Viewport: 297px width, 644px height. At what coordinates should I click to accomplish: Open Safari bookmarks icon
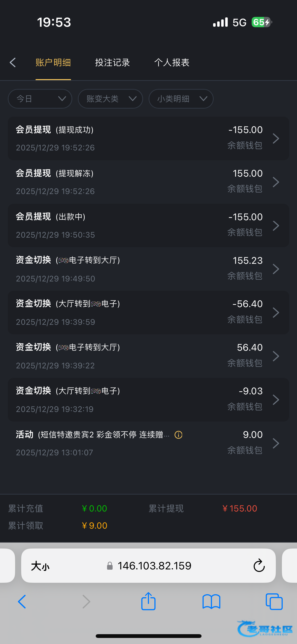(x=211, y=601)
